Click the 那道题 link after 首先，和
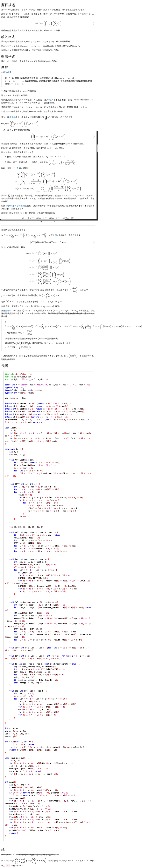This screenshot has height=868, width=142. pos(13,117)
